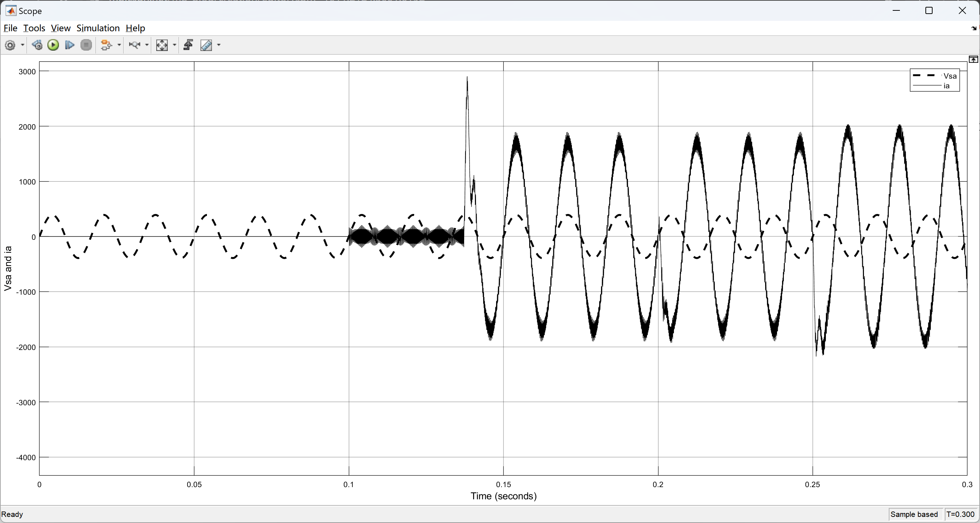Expand dropdown arrow beside configuration gear
980x523 pixels.
tap(22, 45)
